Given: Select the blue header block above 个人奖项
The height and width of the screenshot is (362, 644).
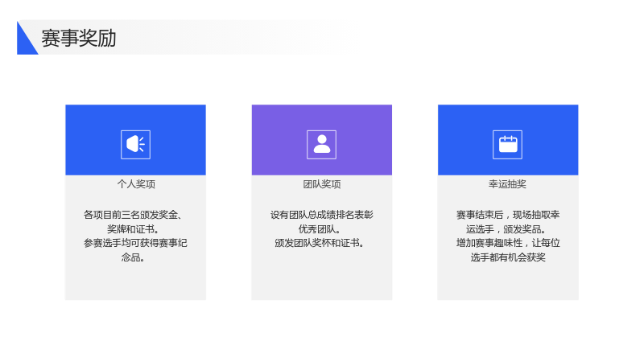Looking at the screenshot, I should coord(135,140).
